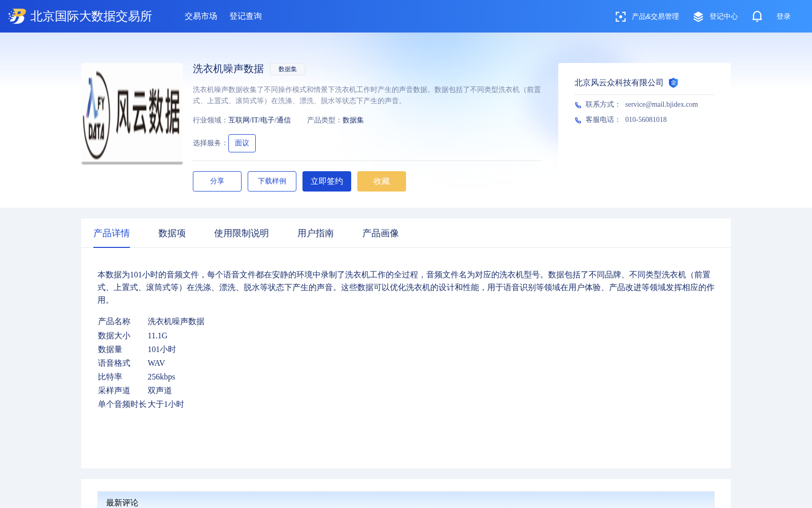
Task: Click the phone icon beside 联系方式
Action: pyautogui.click(x=578, y=105)
